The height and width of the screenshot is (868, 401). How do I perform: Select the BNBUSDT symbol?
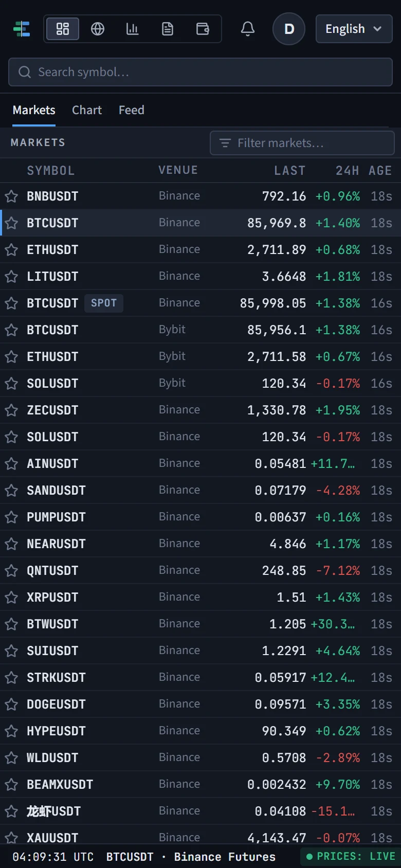coord(52,196)
